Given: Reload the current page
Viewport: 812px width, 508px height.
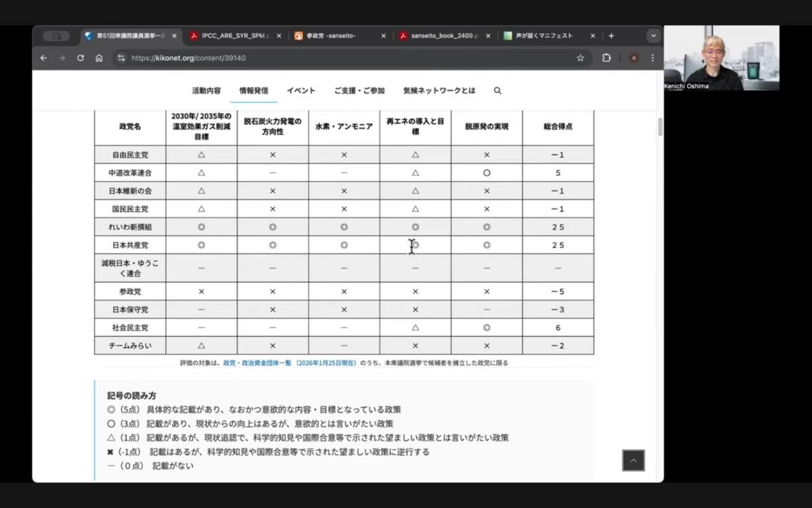Looking at the screenshot, I should tap(81, 58).
